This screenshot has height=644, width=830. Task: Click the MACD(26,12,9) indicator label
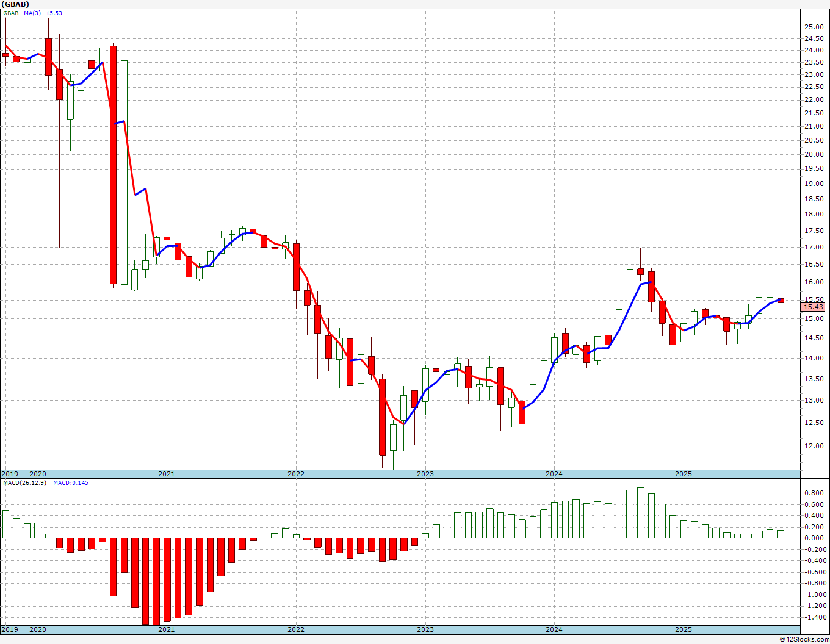tap(25, 482)
